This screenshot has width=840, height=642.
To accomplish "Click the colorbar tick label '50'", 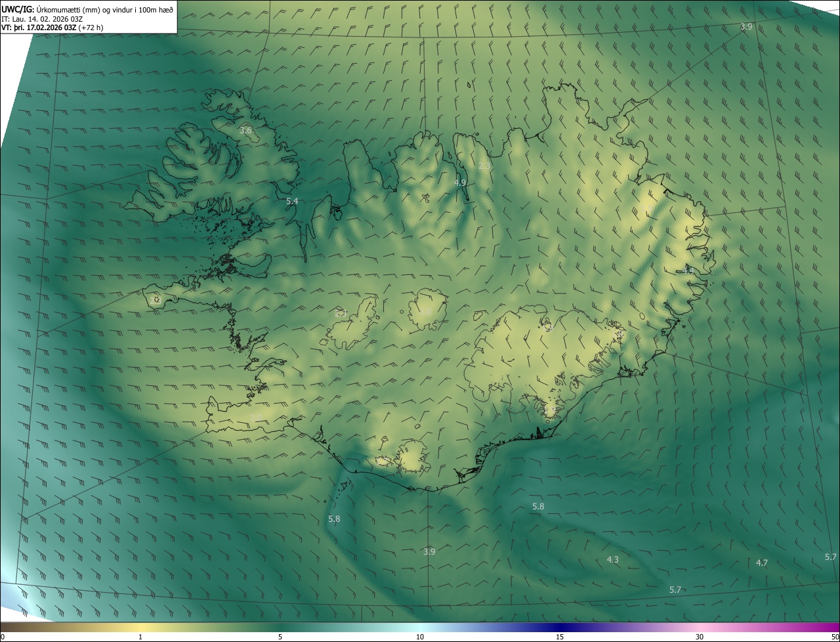I will click(835, 637).
